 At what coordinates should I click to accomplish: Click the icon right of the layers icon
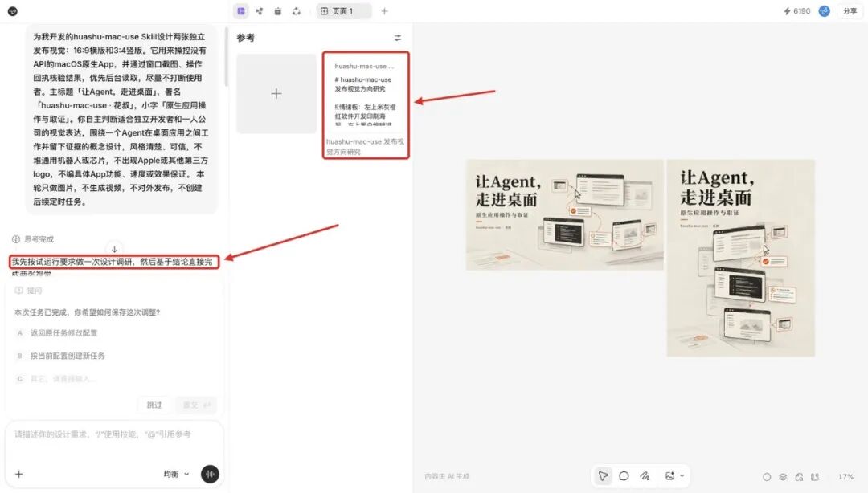click(x=799, y=476)
